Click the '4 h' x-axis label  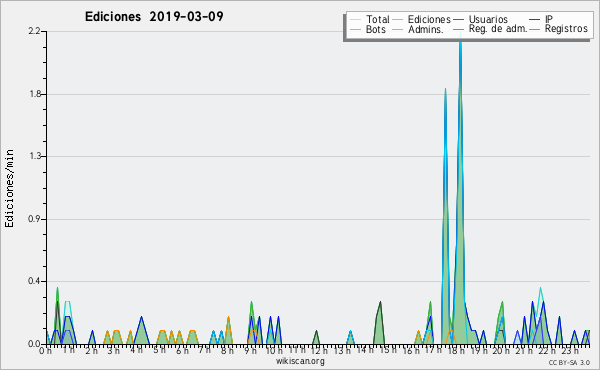[136, 350]
